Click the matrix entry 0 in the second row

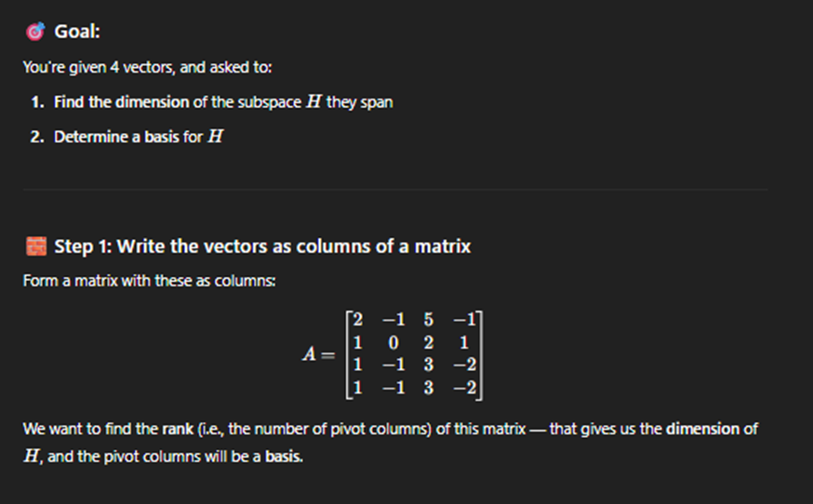(x=393, y=343)
